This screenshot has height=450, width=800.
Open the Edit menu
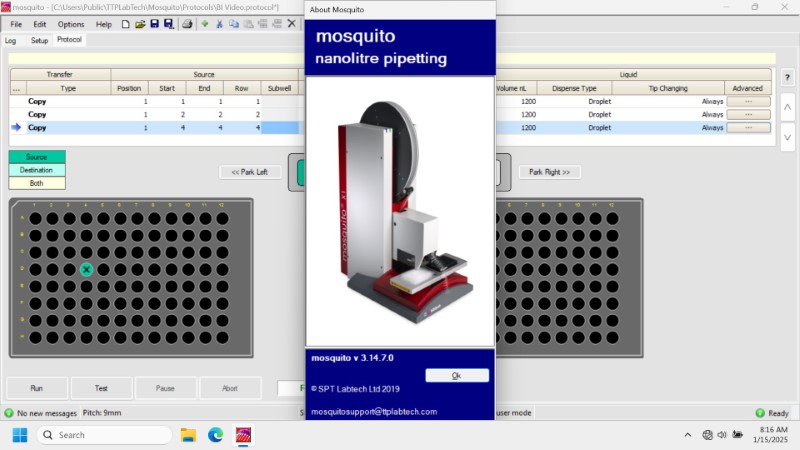coord(40,24)
